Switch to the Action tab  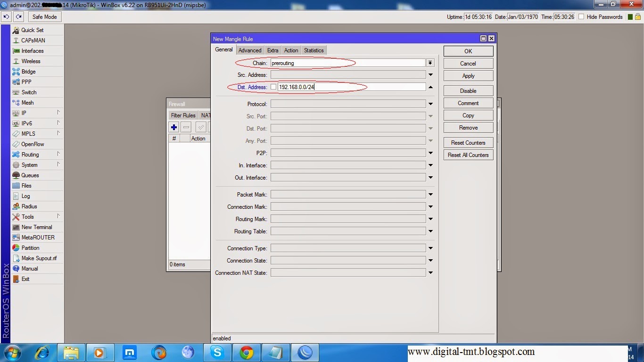tap(291, 50)
